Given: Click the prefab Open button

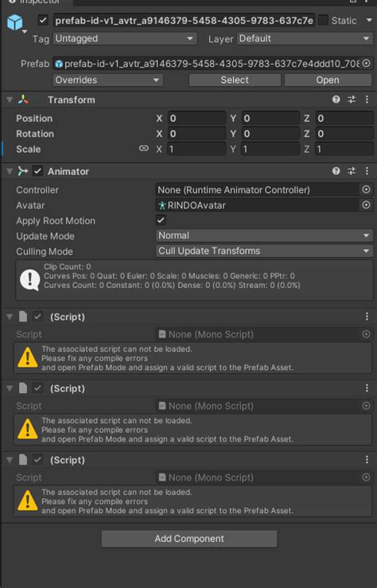Looking at the screenshot, I should pos(328,80).
